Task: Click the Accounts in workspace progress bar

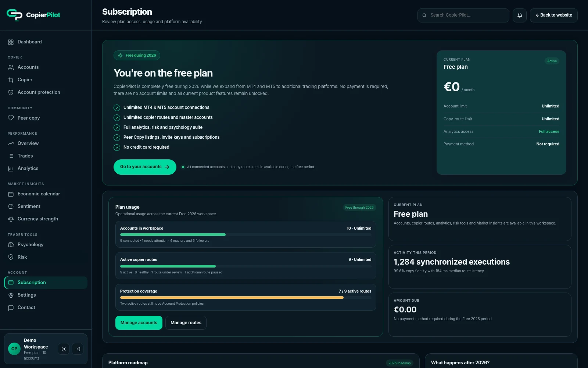Action: pos(245,234)
